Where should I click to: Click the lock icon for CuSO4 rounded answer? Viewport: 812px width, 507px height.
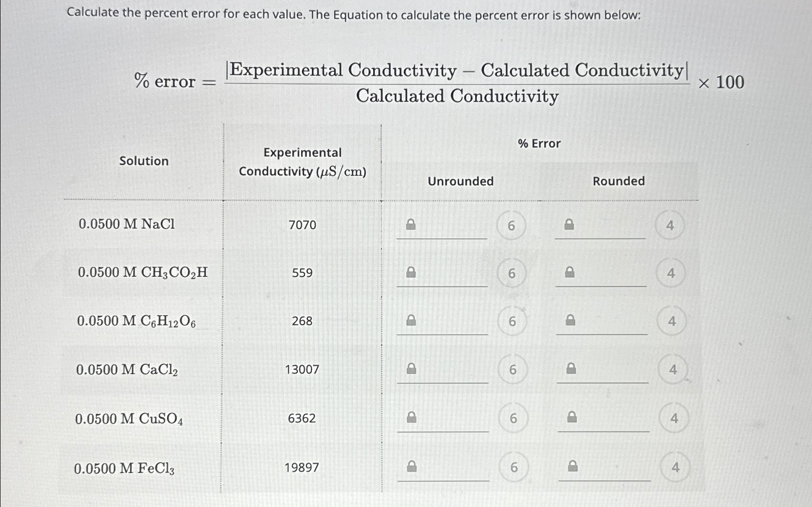(x=570, y=417)
